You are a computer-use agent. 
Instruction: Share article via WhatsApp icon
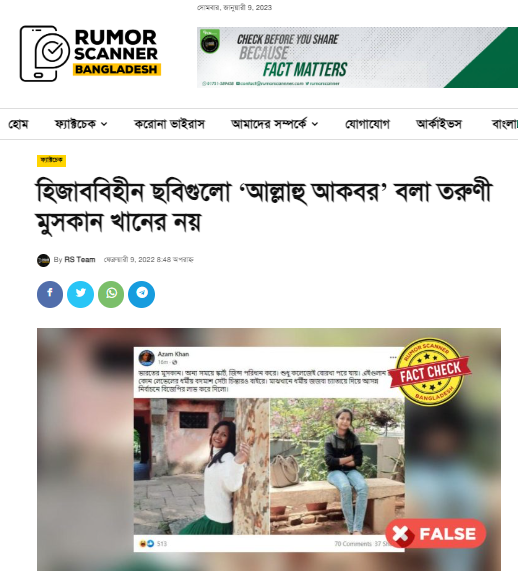(111, 294)
